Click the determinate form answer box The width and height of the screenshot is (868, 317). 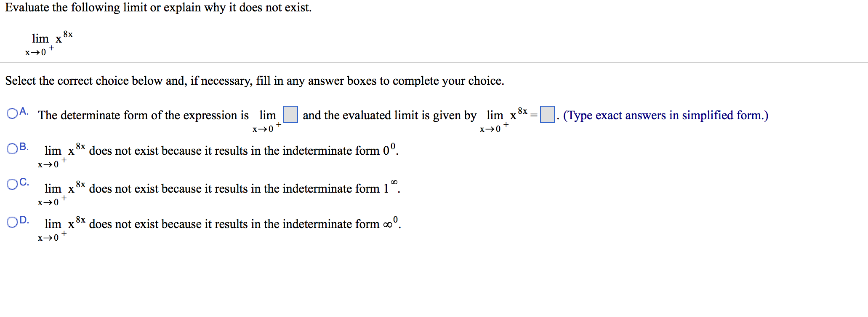tap(290, 114)
